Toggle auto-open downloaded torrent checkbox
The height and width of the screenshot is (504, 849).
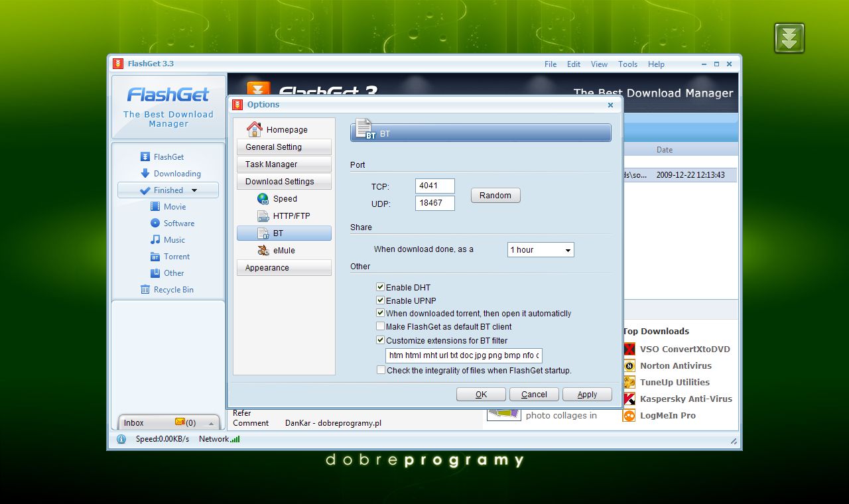click(x=381, y=313)
